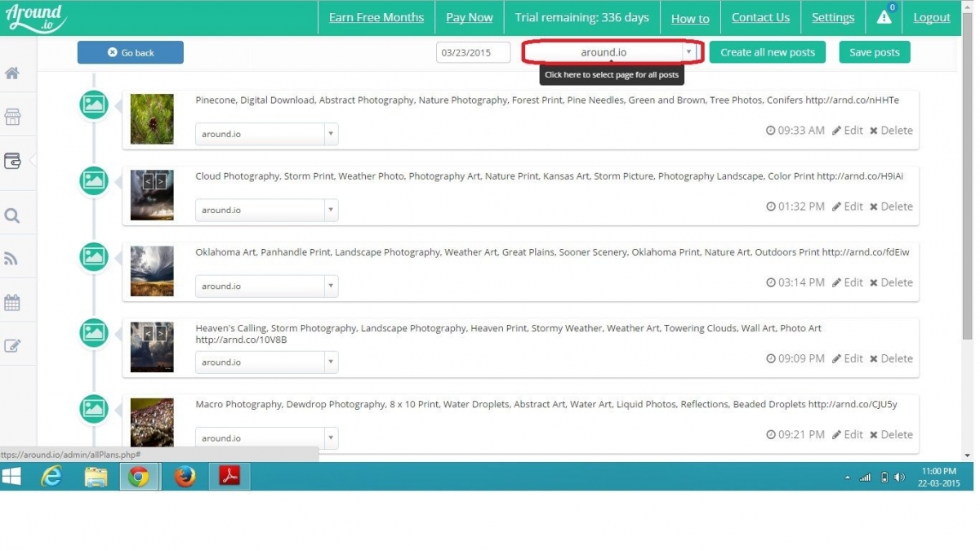Click next arrow on Cloud Photography thumbnail
Image resolution: width=980 pixels, height=551 pixels.
coord(161,181)
